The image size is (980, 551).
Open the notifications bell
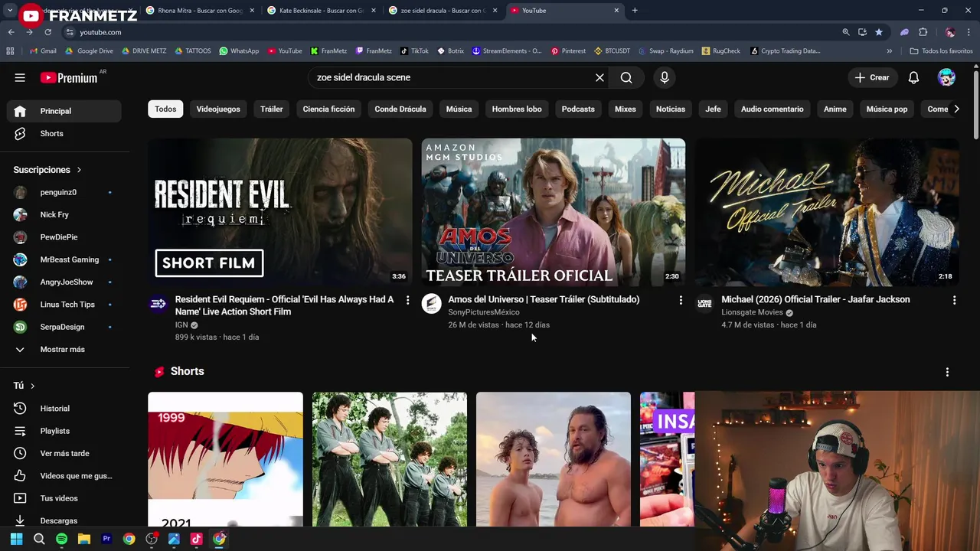[913, 77]
